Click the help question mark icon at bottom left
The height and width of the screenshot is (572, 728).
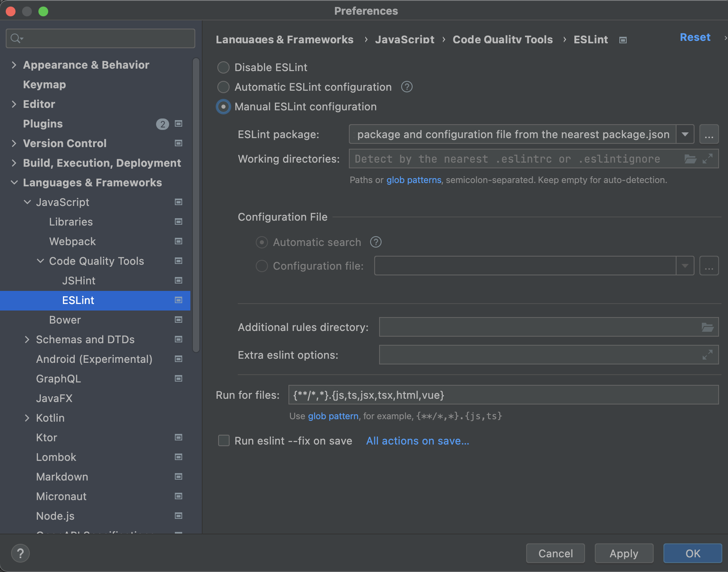click(x=20, y=554)
